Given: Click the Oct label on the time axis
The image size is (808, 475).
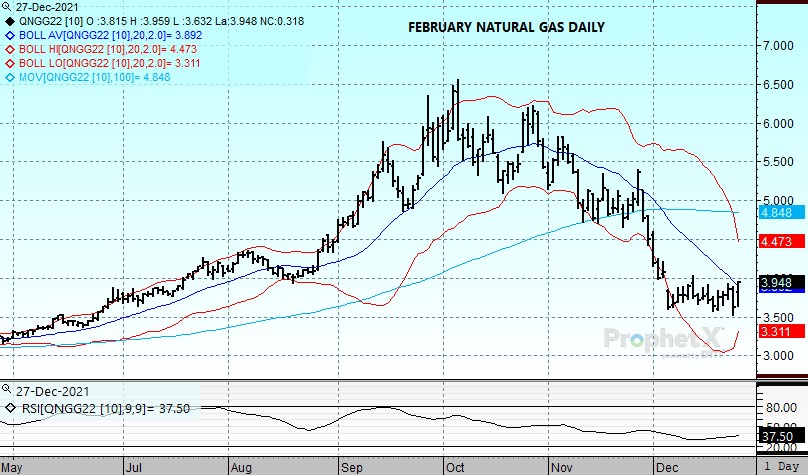Looking at the screenshot, I should 454,466.
